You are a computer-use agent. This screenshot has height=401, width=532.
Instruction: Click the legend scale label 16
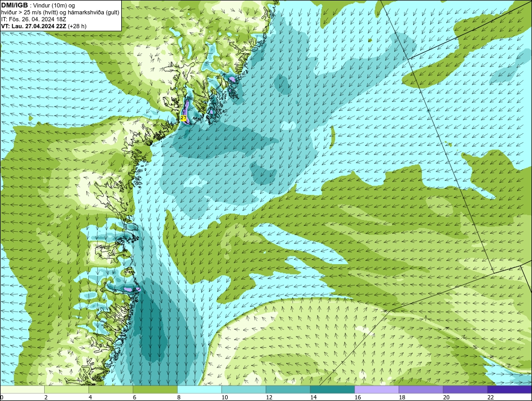click(x=358, y=397)
